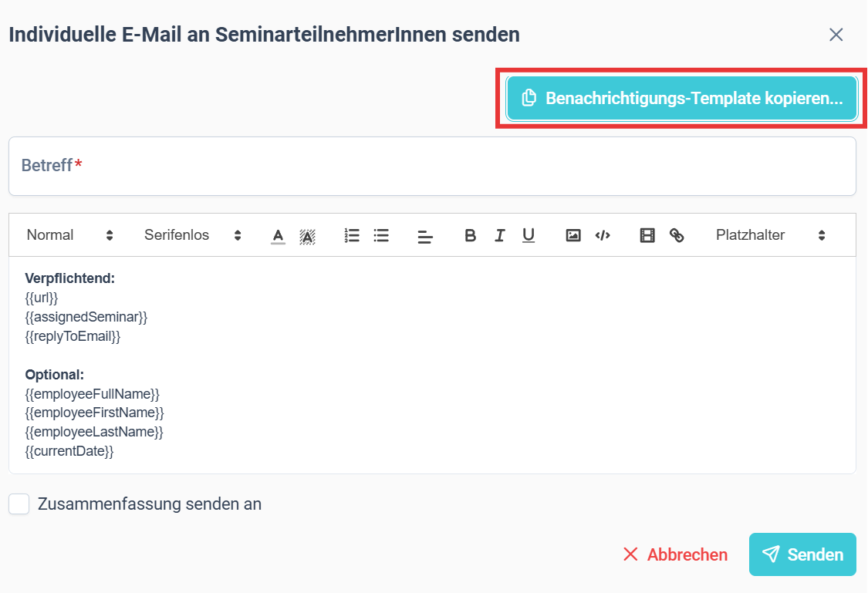Viewport: 868px width, 593px height.
Task: Expand the Serifenlos font dropdown
Action: point(193,235)
